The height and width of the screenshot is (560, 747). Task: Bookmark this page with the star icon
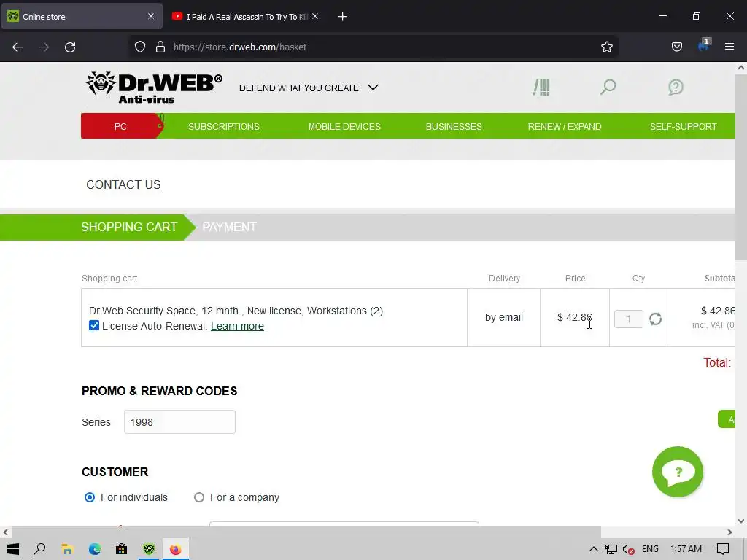tap(606, 47)
